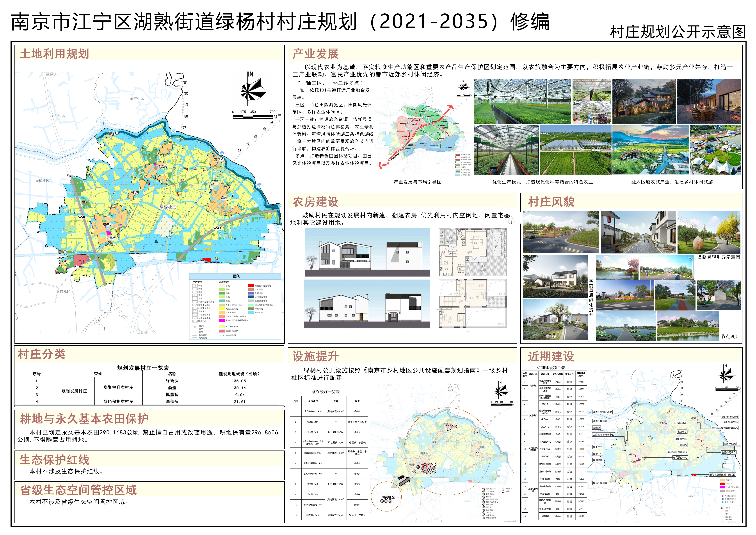756x535 pixels.
Task: Click the 城镇村范围 rectangle legend symbol
Action: (x=222, y=335)
